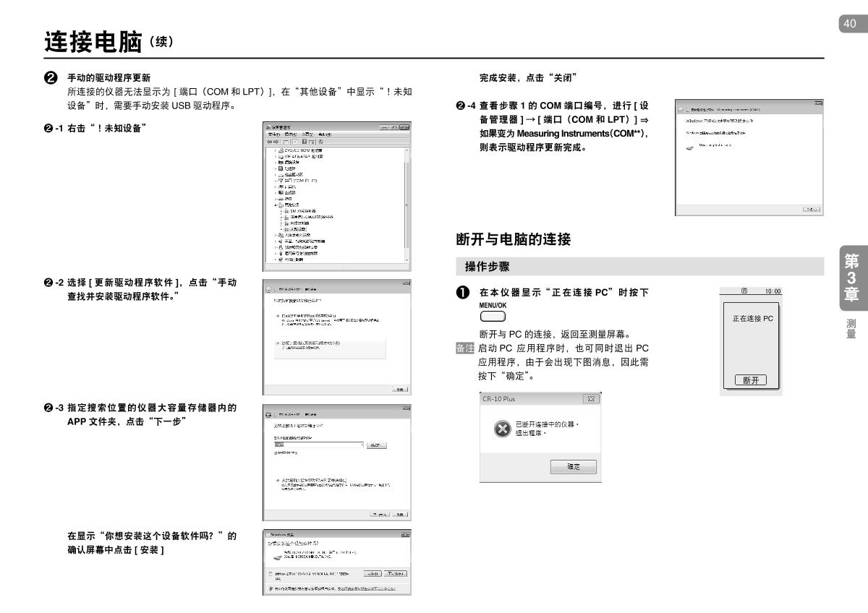The height and width of the screenshot is (613, 868).
Task: Expand the 端口 (COM 和 LPT) tree node
Action: pyautogui.click(x=277, y=180)
